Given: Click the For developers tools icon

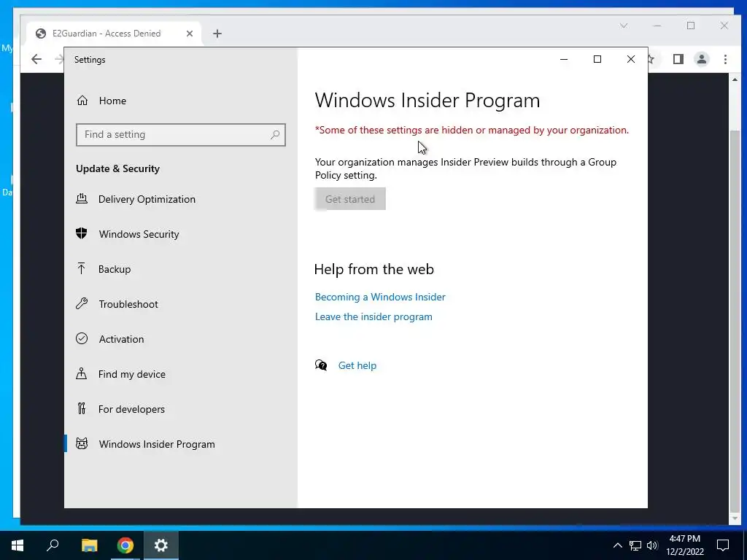Looking at the screenshot, I should [82, 408].
